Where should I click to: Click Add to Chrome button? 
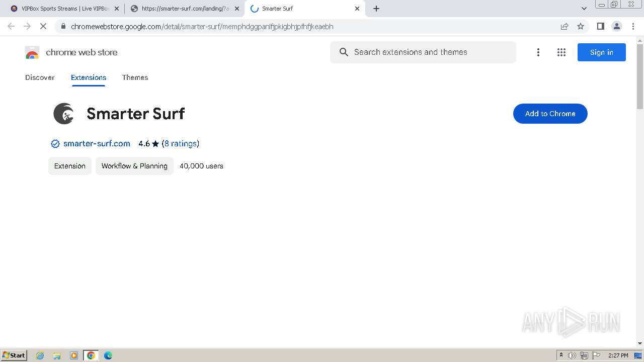point(550,114)
